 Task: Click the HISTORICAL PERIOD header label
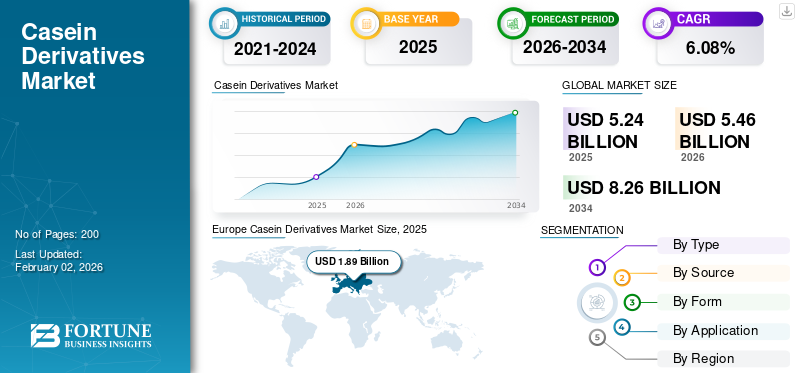pos(284,19)
